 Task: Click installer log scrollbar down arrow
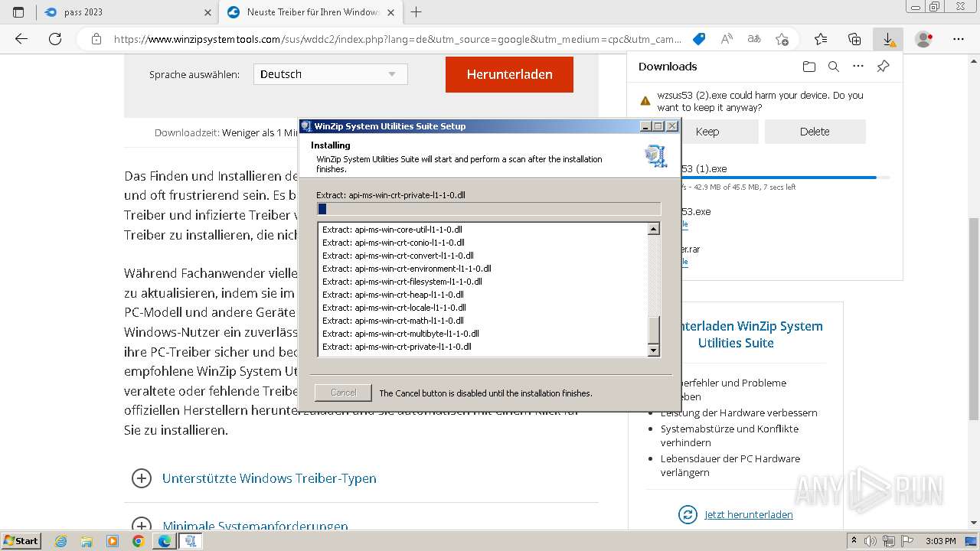(x=654, y=350)
